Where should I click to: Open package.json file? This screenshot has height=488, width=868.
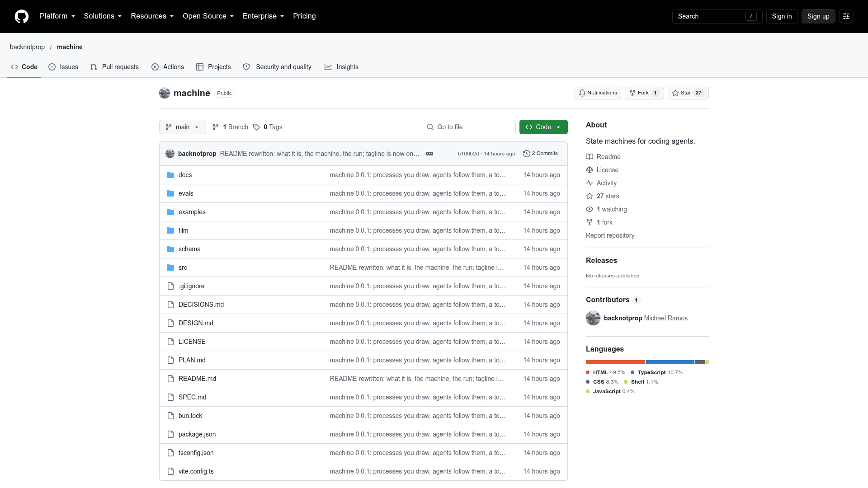pos(197,434)
